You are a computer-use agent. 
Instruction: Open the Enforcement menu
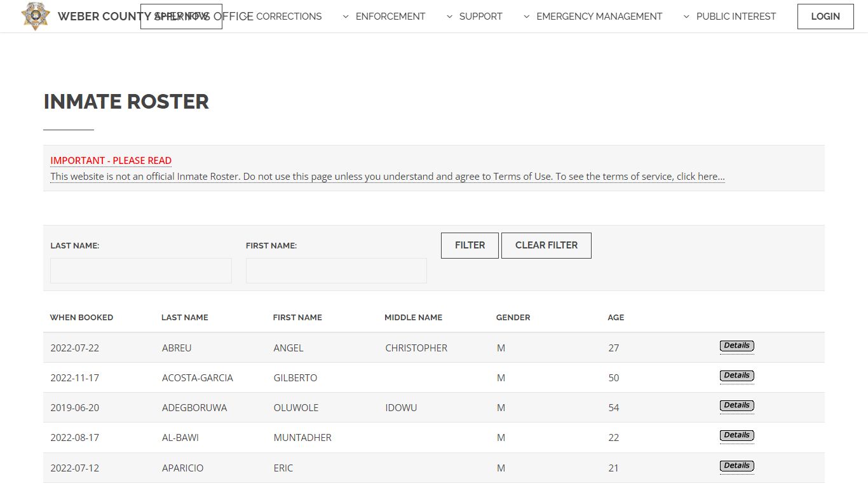(390, 17)
